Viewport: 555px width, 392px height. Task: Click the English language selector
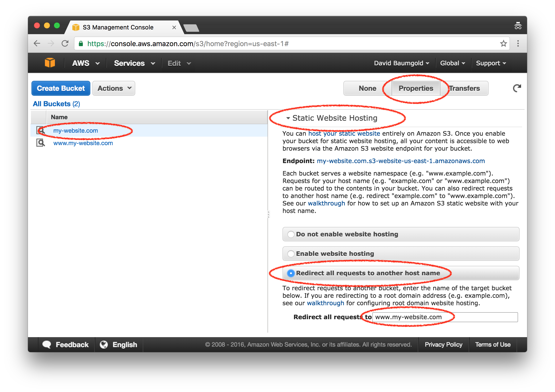tap(119, 344)
